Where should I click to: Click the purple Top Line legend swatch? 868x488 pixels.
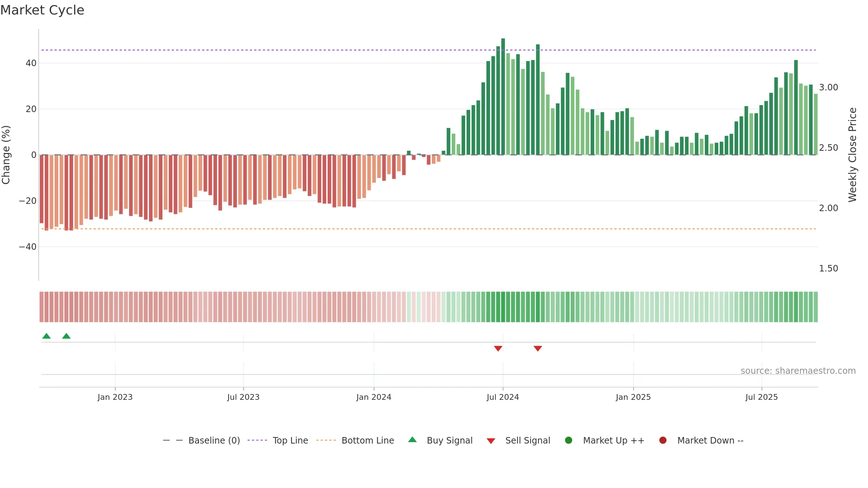257,440
